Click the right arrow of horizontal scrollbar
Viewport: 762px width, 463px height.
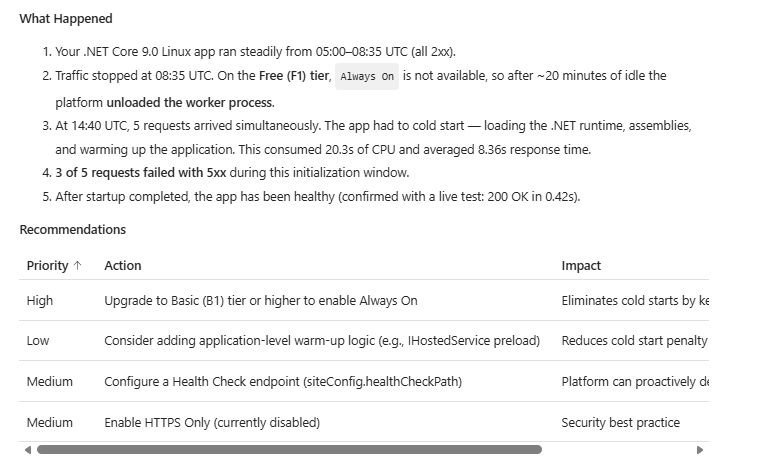[x=699, y=450]
